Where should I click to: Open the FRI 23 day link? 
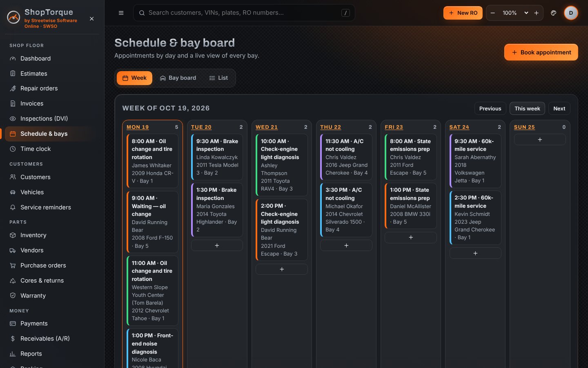pyautogui.click(x=394, y=127)
